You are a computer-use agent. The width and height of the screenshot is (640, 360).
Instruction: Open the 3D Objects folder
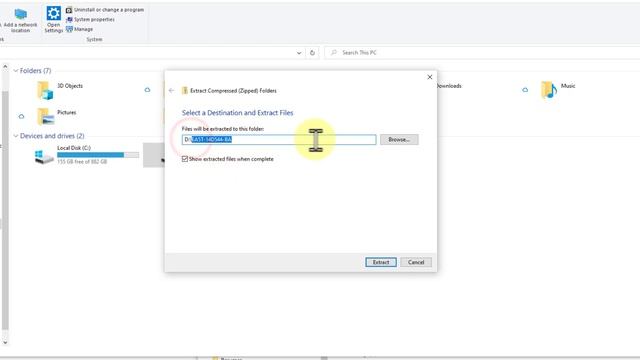tap(60, 90)
